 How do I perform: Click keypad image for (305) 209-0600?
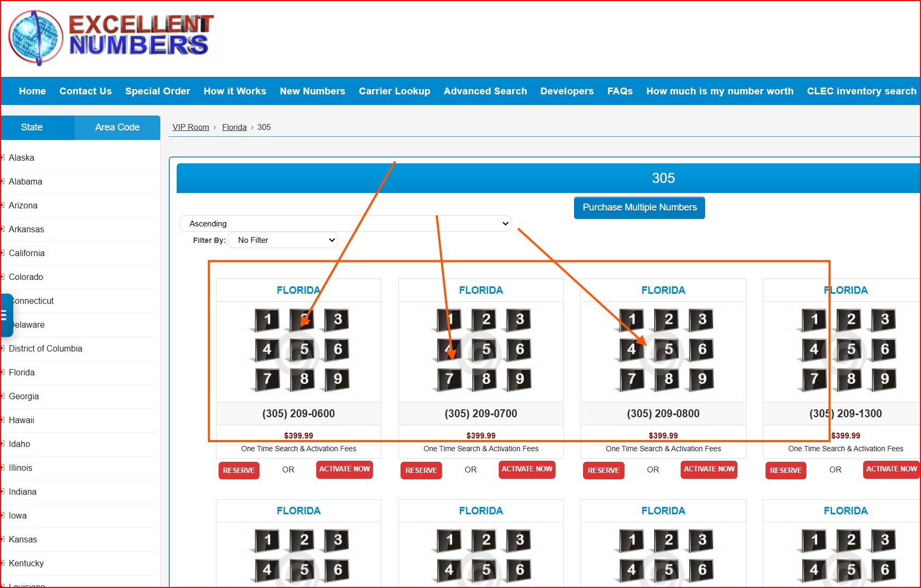pyautogui.click(x=299, y=350)
